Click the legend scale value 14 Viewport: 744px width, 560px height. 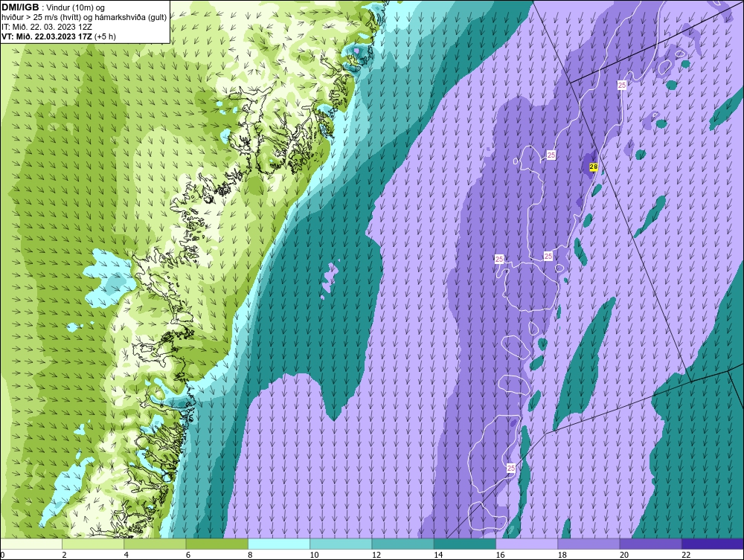(x=437, y=556)
